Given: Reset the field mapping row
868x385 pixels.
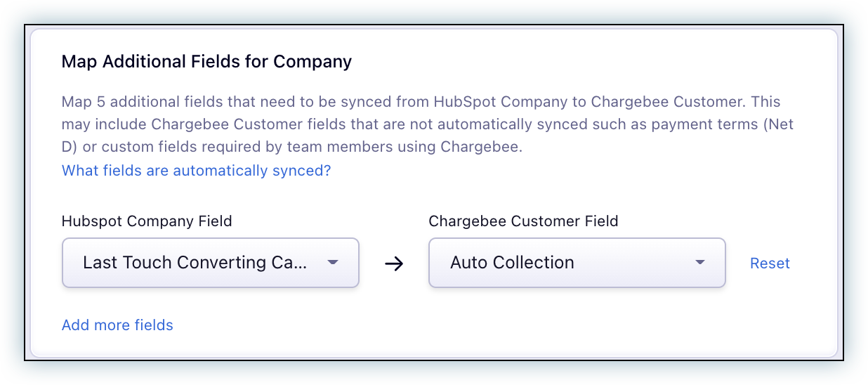Looking at the screenshot, I should (x=770, y=263).
